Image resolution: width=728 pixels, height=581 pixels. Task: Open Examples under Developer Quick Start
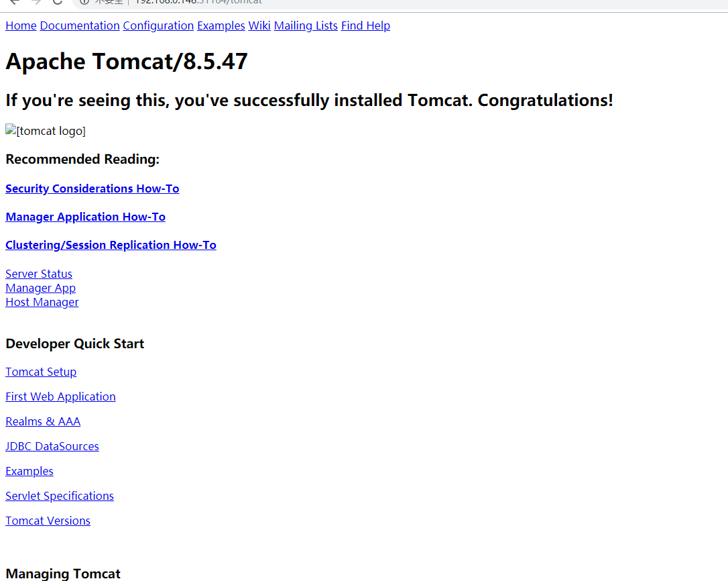pyautogui.click(x=29, y=471)
